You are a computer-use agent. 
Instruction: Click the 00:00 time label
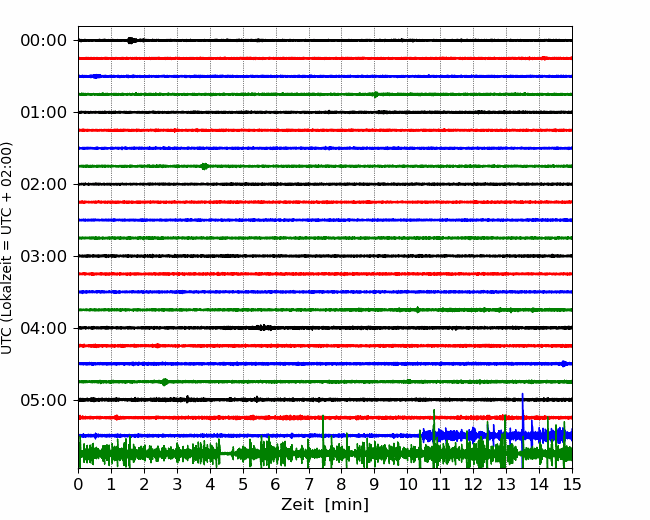(x=44, y=41)
